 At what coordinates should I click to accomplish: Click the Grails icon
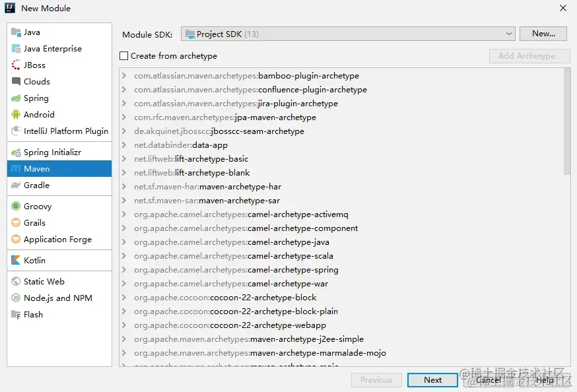click(16, 222)
